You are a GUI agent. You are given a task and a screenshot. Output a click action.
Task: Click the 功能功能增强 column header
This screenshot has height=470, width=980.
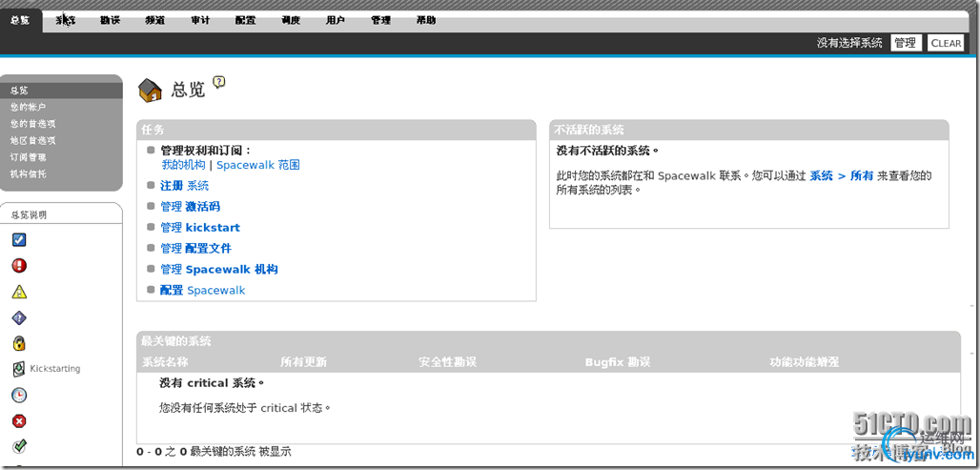tap(805, 362)
